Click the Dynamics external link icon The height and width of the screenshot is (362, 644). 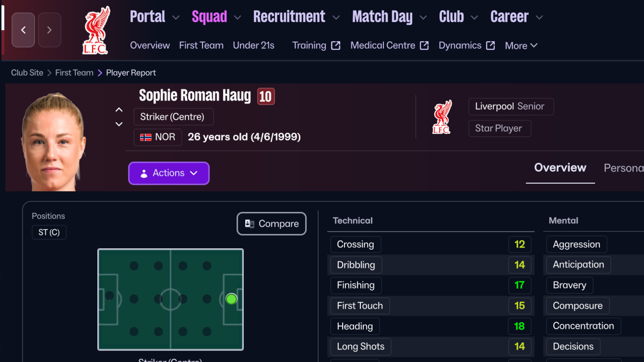490,45
